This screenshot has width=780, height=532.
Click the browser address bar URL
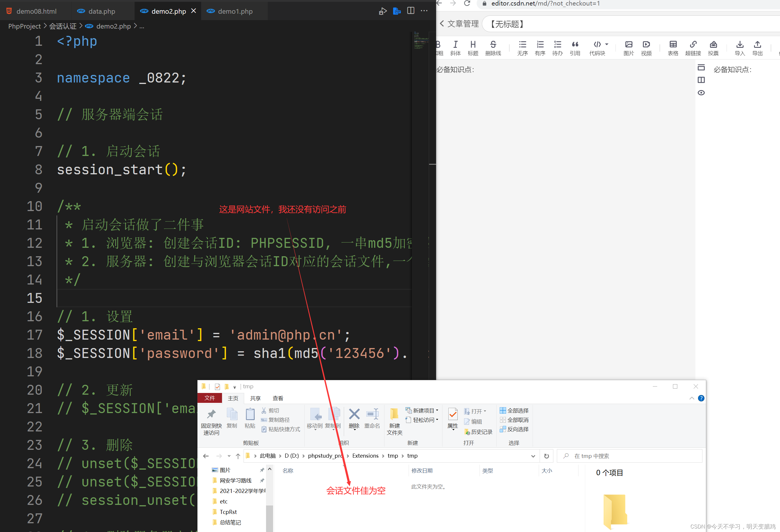[545, 3]
